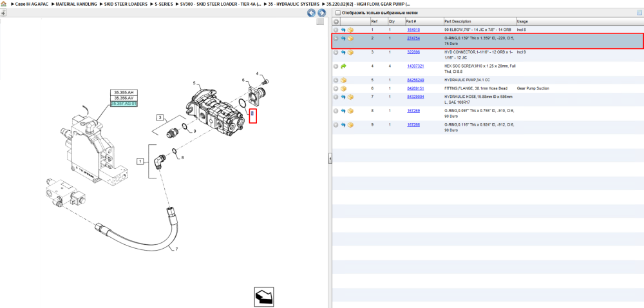Click the package box icon for part 322896
Viewport: 644px width, 308px height.
pyautogui.click(x=350, y=53)
